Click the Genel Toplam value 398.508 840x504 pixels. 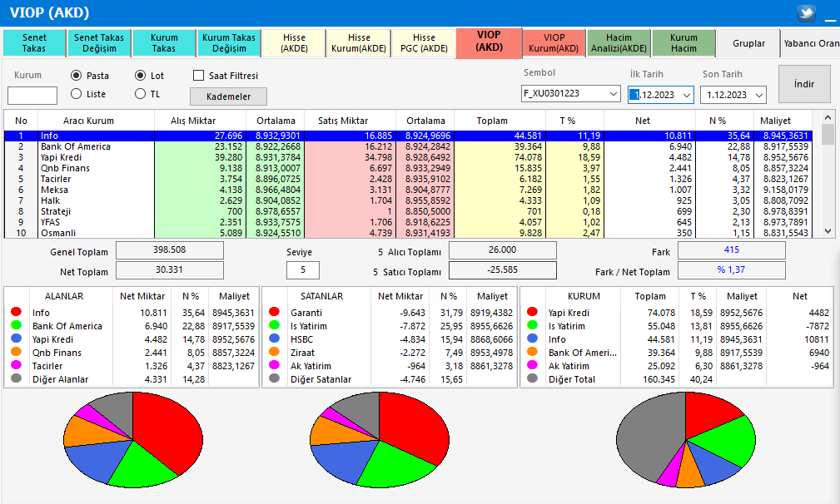(x=170, y=250)
